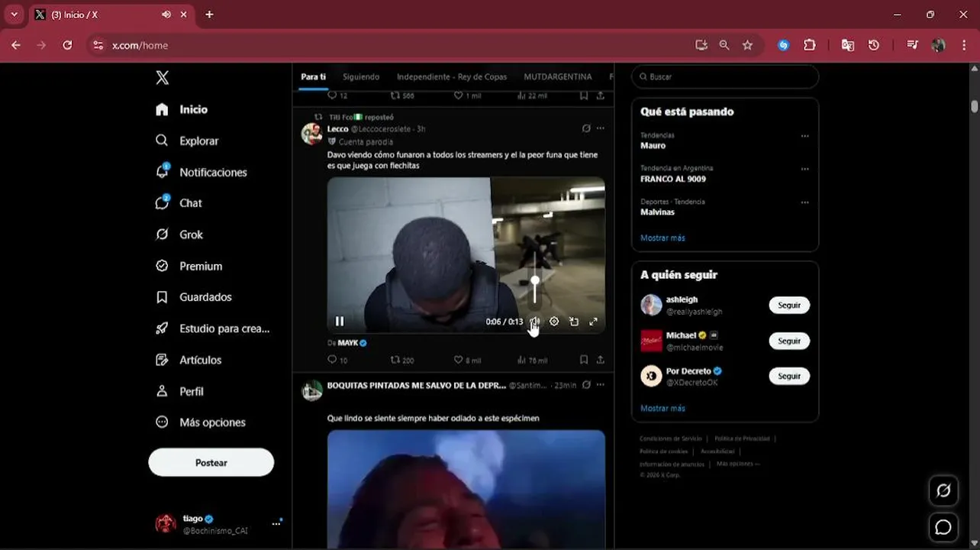
Task: Follow Por Decreto with the Seguir button
Action: pos(789,376)
